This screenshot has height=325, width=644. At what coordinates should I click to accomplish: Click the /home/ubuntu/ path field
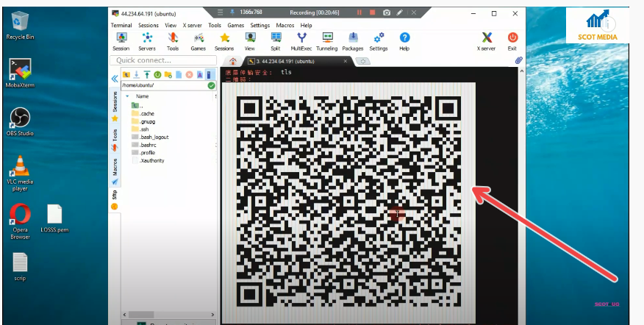point(168,85)
